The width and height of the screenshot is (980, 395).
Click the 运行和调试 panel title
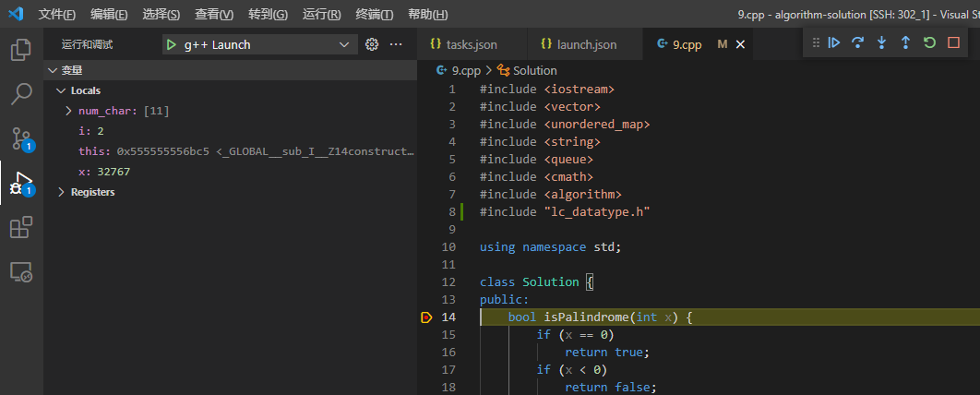88,44
